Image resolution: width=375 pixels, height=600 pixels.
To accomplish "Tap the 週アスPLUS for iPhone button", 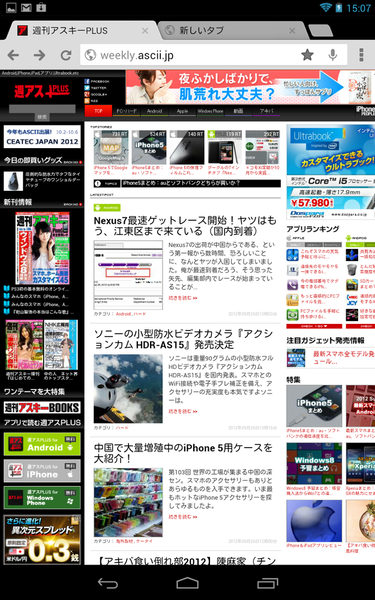I will click(x=42, y=471).
